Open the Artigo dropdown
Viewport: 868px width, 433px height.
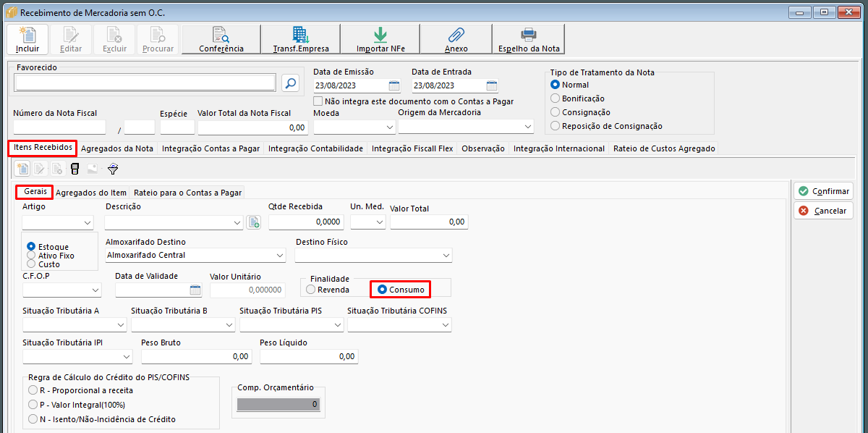pyautogui.click(x=88, y=222)
